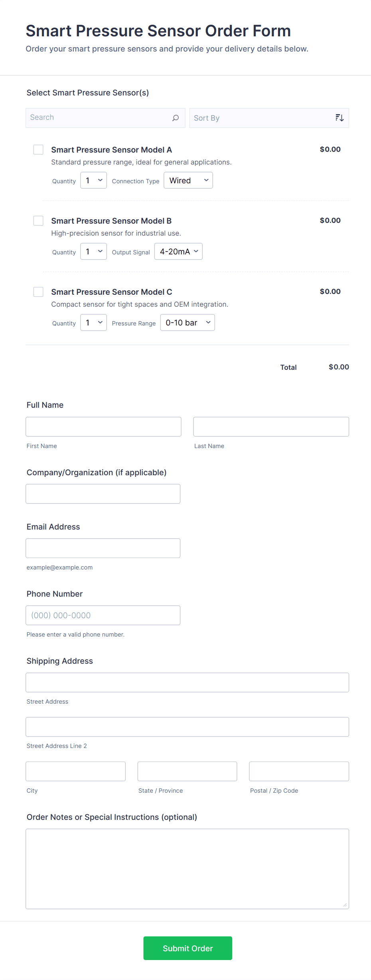Tick the Smart Pressure Sensor Model C checkbox
Image resolution: width=371 pixels, height=980 pixels.
(38, 292)
